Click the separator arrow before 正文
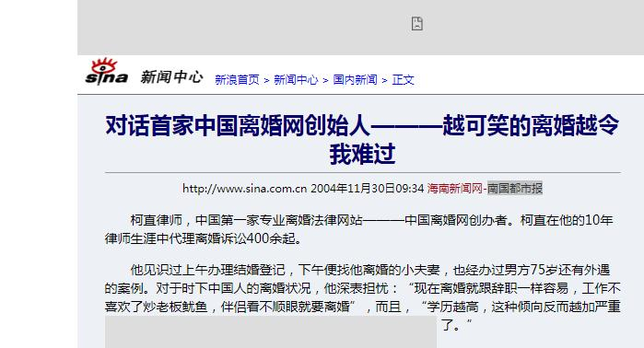This screenshot has height=348, width=644. pyautogui.click(x=384, y=80)
